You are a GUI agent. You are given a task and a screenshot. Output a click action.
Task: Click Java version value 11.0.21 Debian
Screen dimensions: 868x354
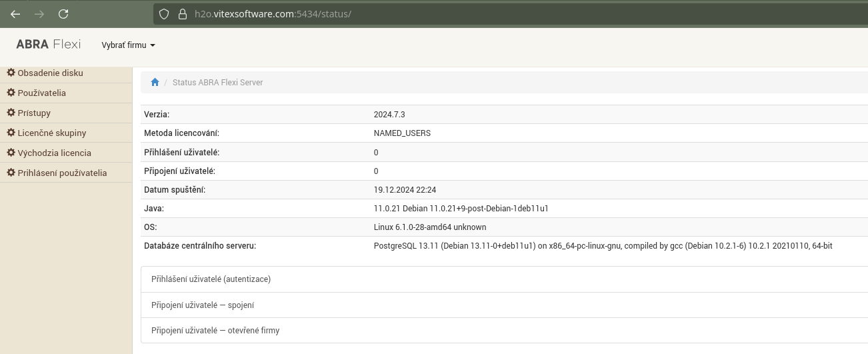point(461,209)
